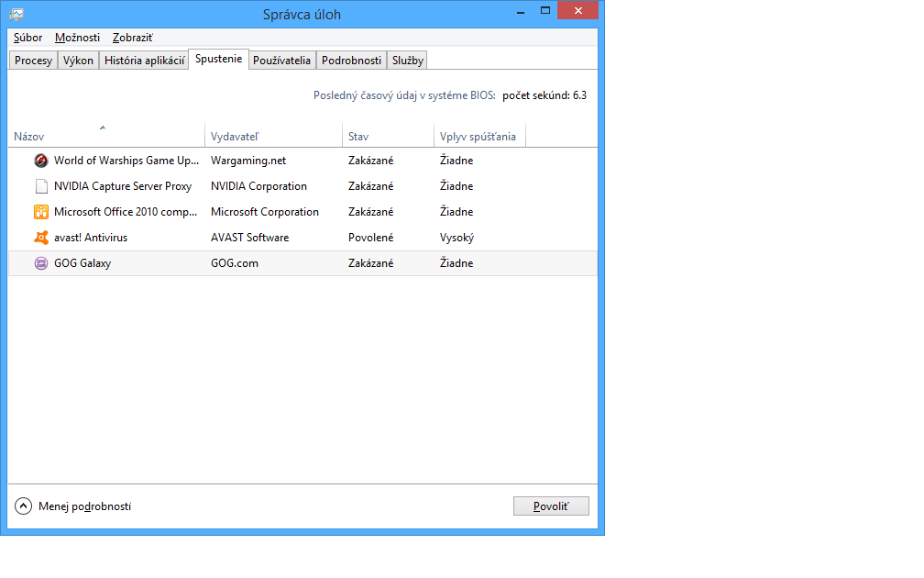
Task: Click the NVIDIA Corporation publisher cell
Action: (x=258, y=186)
